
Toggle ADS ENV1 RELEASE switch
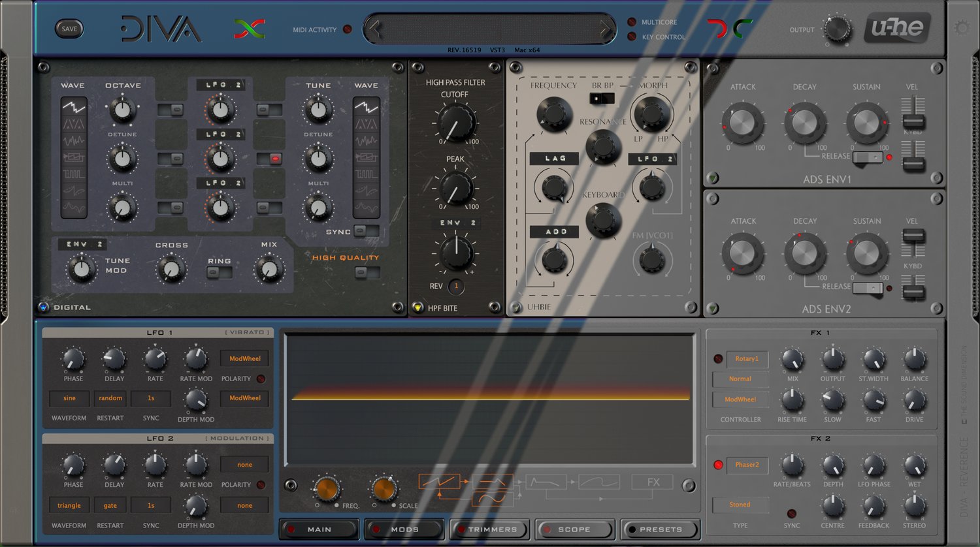(x=868, y=157)
